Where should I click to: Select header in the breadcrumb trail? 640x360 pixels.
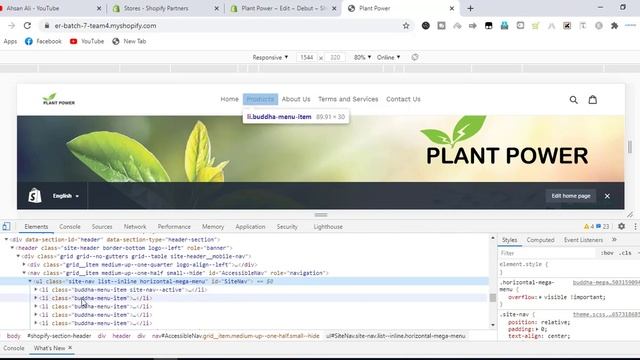pyautogui.click(x=122, y=336)
